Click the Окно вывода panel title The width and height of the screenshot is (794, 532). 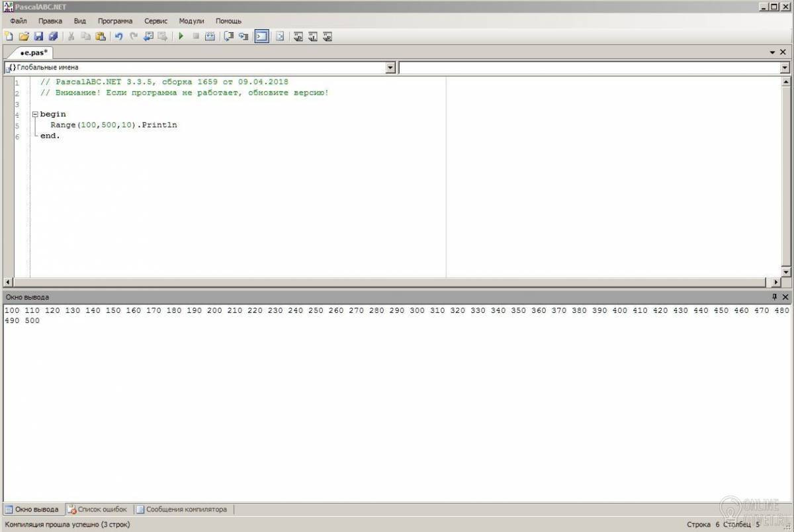[27, 297]
